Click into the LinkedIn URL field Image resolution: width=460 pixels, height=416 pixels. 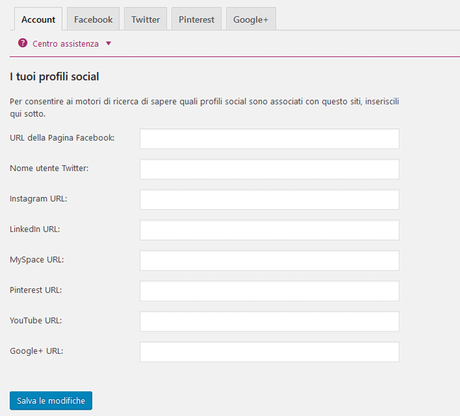[269, 230]
